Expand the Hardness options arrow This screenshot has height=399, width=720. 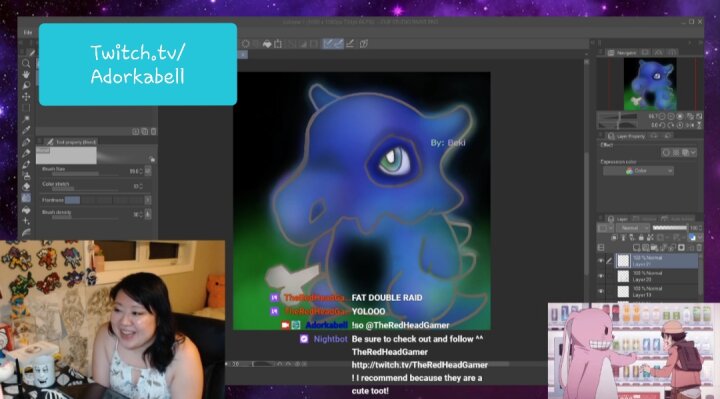pos(148,200)
